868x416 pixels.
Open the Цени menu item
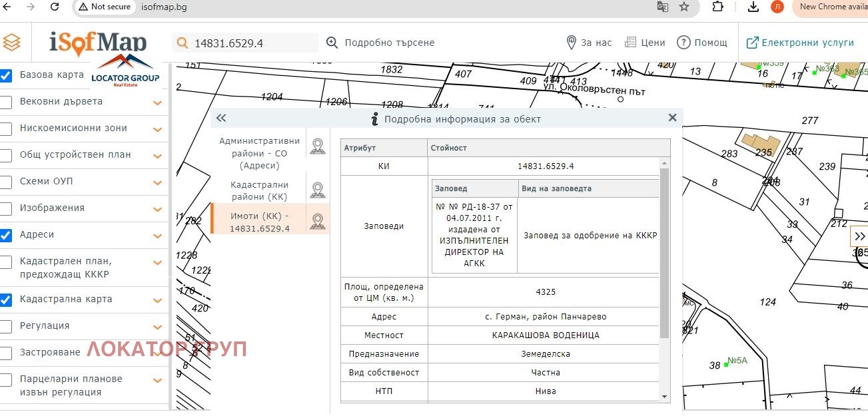point(645,43)
